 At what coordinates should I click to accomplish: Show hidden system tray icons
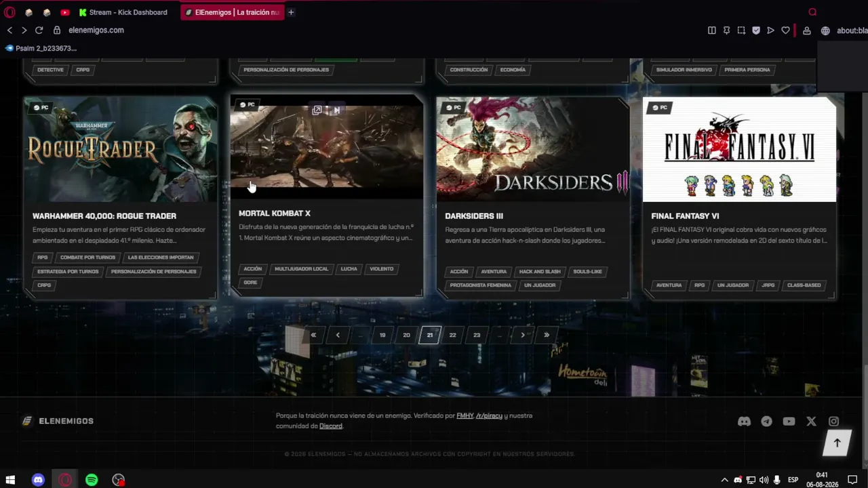pos(724,480)
